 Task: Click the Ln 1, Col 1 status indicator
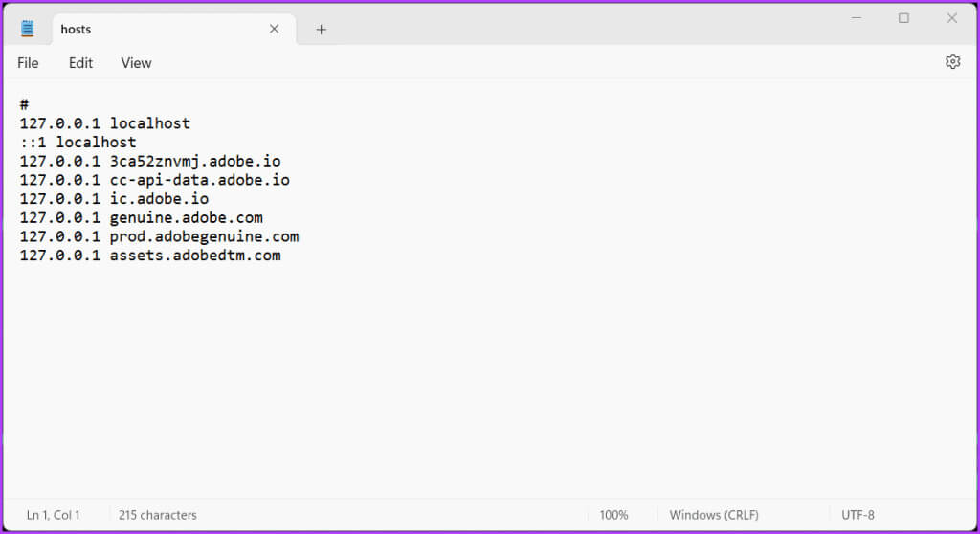point(54,515)
